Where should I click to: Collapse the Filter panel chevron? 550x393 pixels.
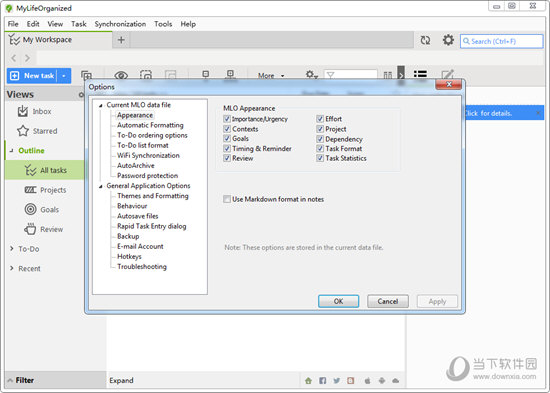point(10,380)
